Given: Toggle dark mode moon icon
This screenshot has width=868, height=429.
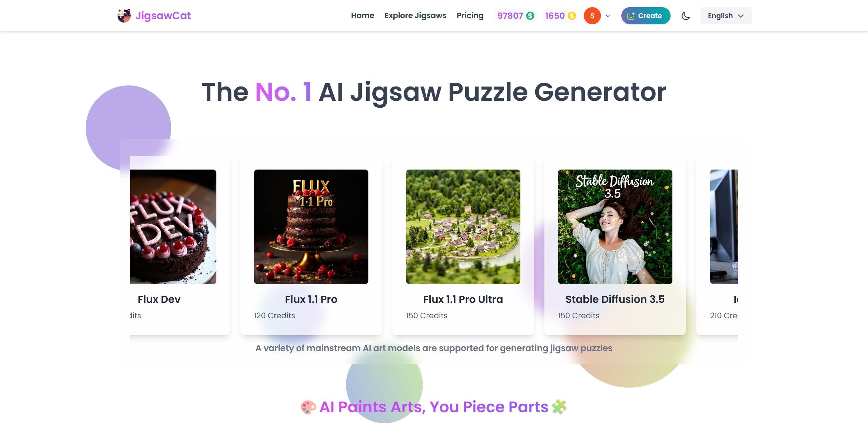Looking at the screenshot, I should click(686, 16).
